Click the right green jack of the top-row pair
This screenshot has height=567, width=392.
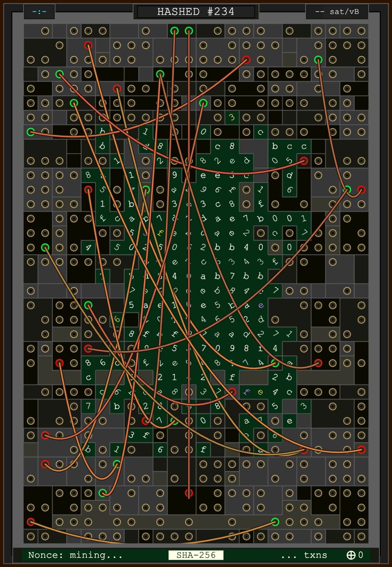[x=189, y=31]
